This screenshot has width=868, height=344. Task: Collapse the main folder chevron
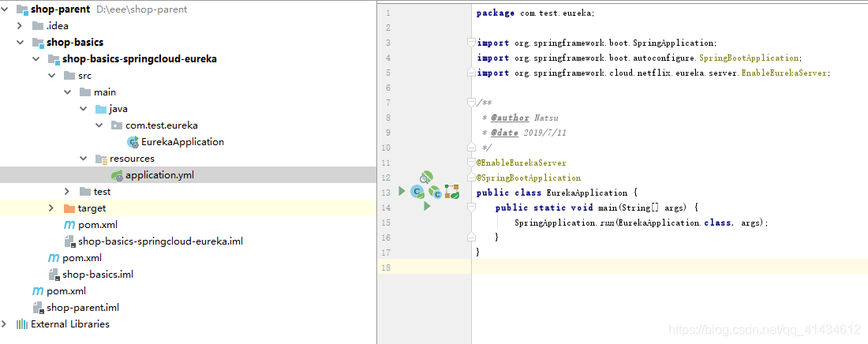[x=67, y=92]
